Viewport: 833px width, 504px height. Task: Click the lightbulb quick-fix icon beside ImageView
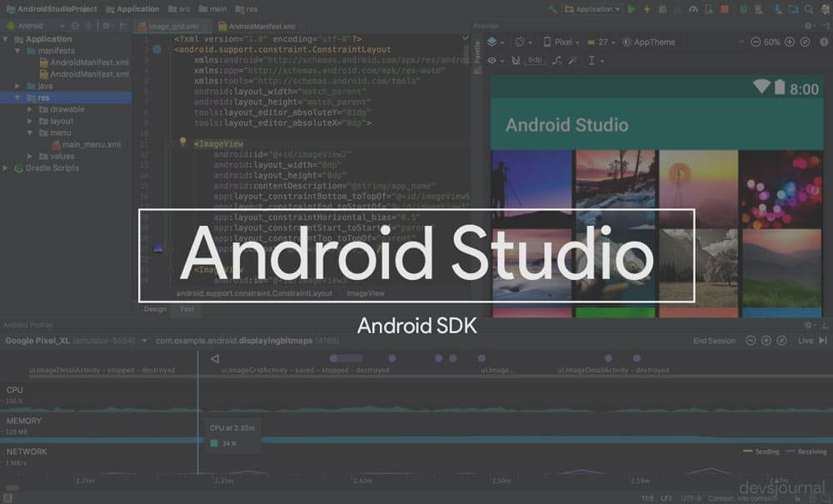[182, 142]
